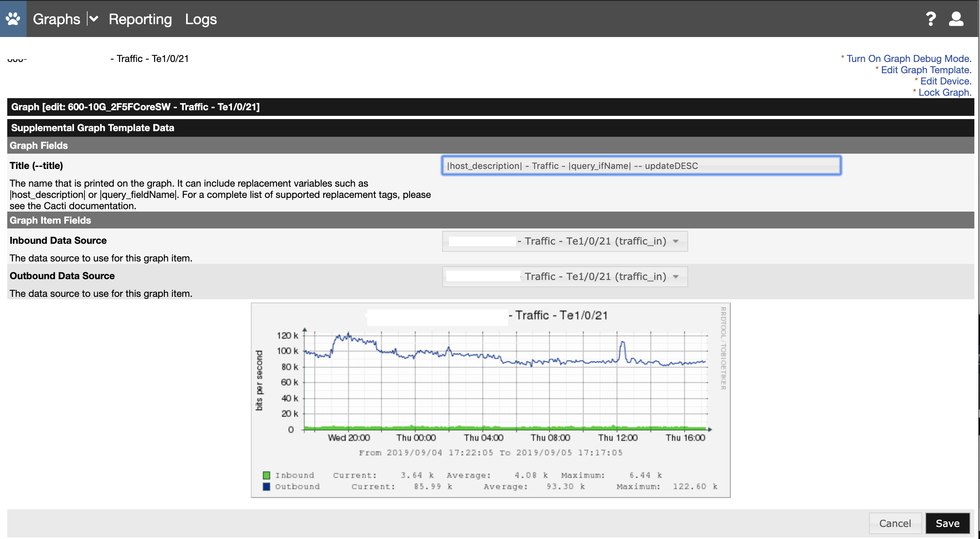Click into the Title (--title) input field
This screenshot has height=539, width=980.
pyautogui.click(x=641, y=166)
